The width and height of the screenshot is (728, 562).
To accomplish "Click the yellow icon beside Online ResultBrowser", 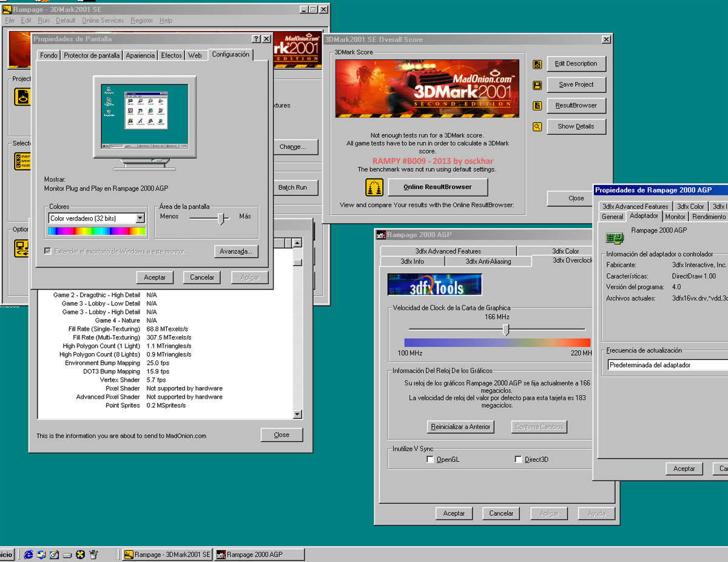I will (x=374, y=187).
